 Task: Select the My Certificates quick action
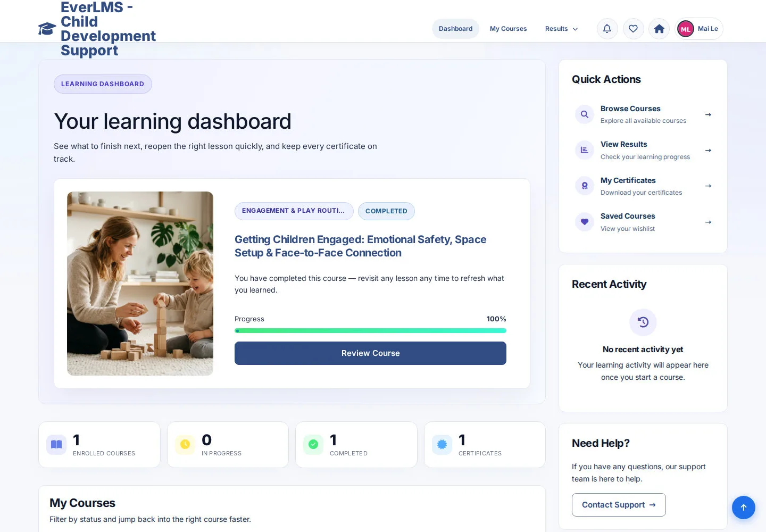click(x=643, y=186)
